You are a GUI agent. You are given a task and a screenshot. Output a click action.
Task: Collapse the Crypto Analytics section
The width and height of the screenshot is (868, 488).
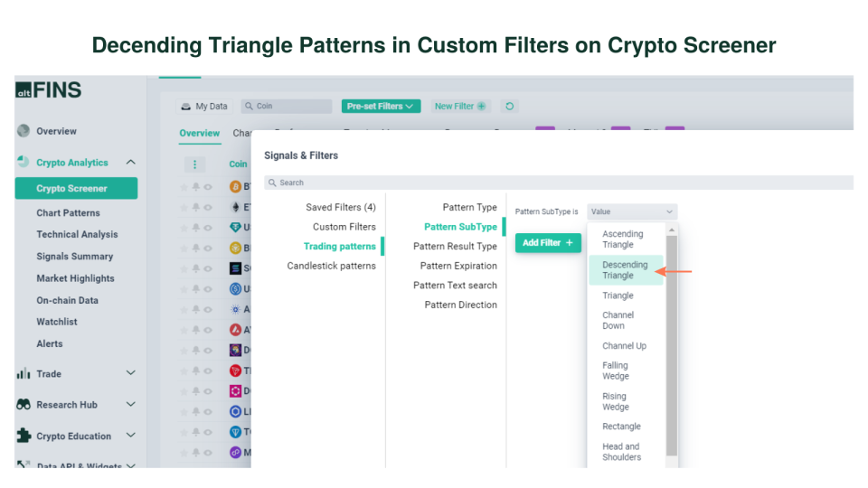click(131, 163)
